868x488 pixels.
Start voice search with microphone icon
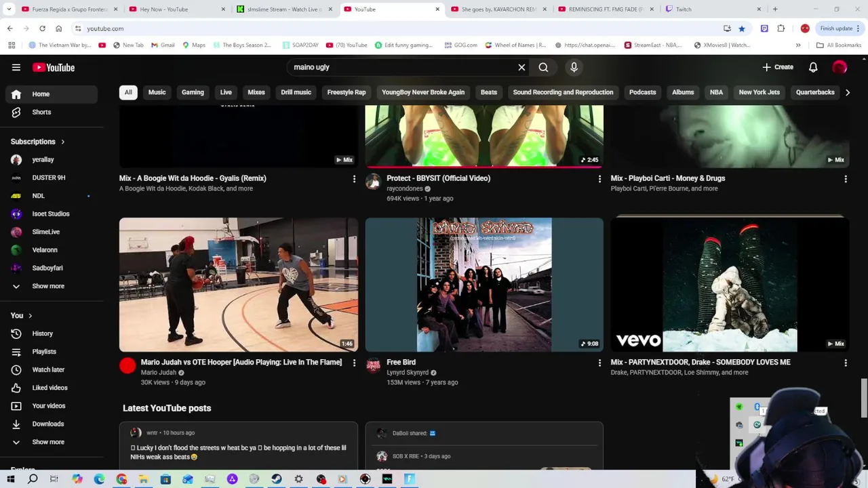574,67
